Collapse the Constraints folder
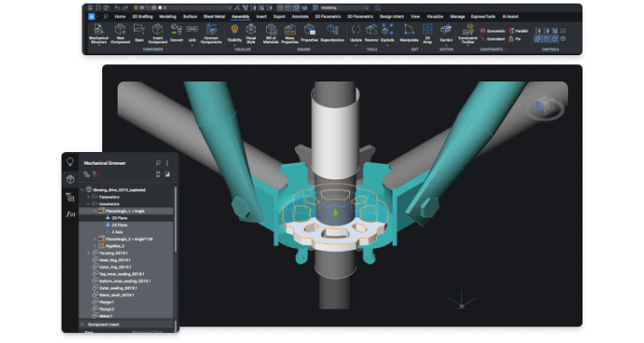Viewport: 644px width, 343px height. [x=89, y=204]
